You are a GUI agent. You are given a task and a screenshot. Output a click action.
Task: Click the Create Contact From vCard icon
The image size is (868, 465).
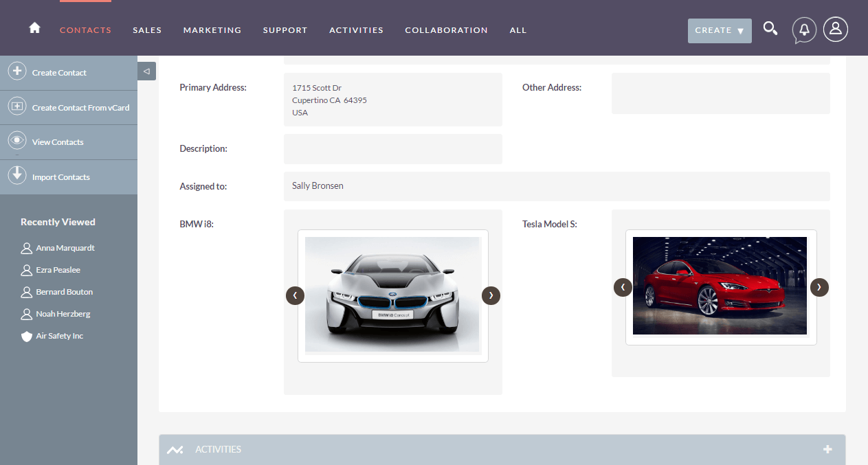[x=17, y=106]
